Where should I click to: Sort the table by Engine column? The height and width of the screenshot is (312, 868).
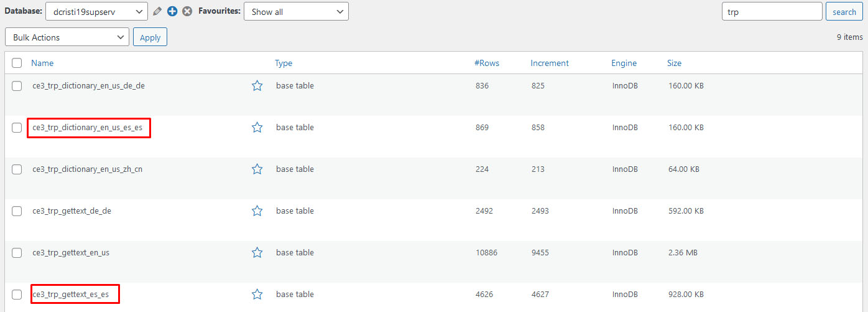pos(624,63)
